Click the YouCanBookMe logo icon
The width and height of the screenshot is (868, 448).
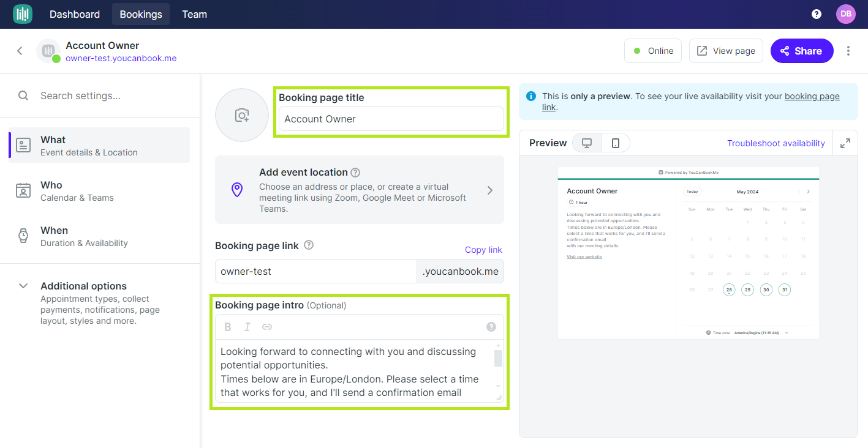pyautogui.click(x=23, y=14)
